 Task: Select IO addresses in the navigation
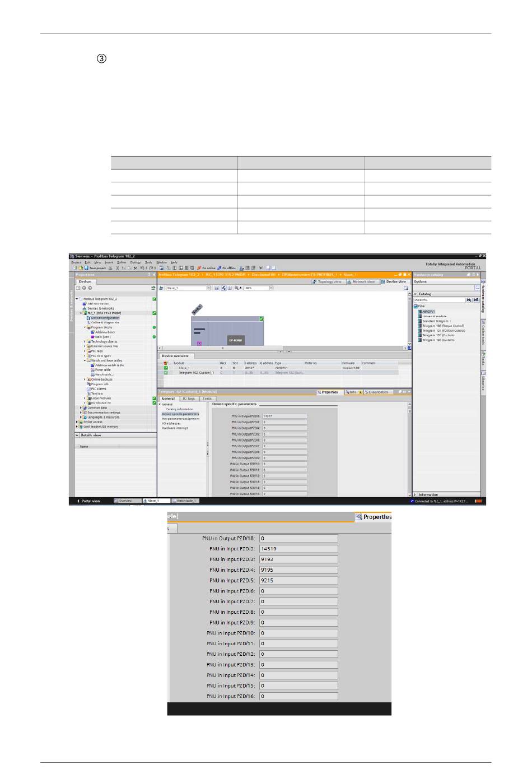(171, 423)
